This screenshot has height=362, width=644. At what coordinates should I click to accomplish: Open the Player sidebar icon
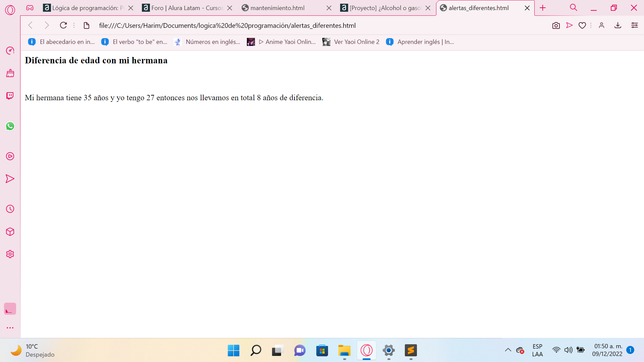coord(10,156)
